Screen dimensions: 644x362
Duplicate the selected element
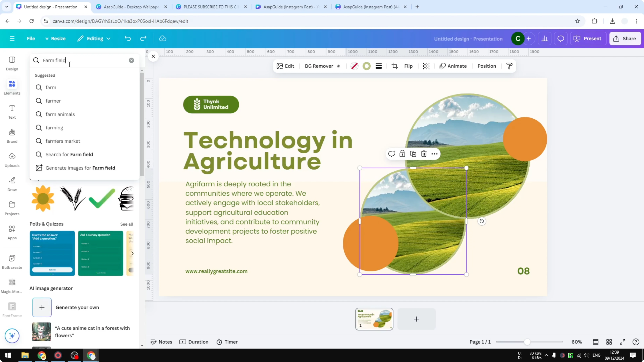(413, 154)
